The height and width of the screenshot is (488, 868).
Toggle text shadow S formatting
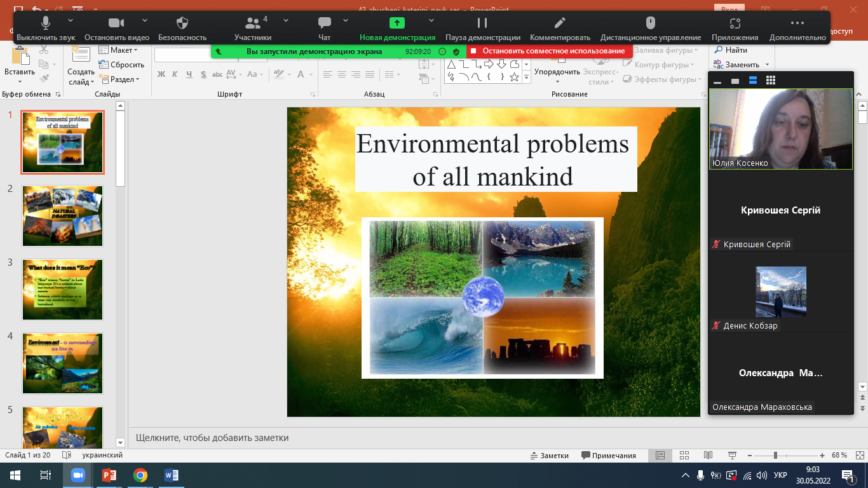click(203, 74)
